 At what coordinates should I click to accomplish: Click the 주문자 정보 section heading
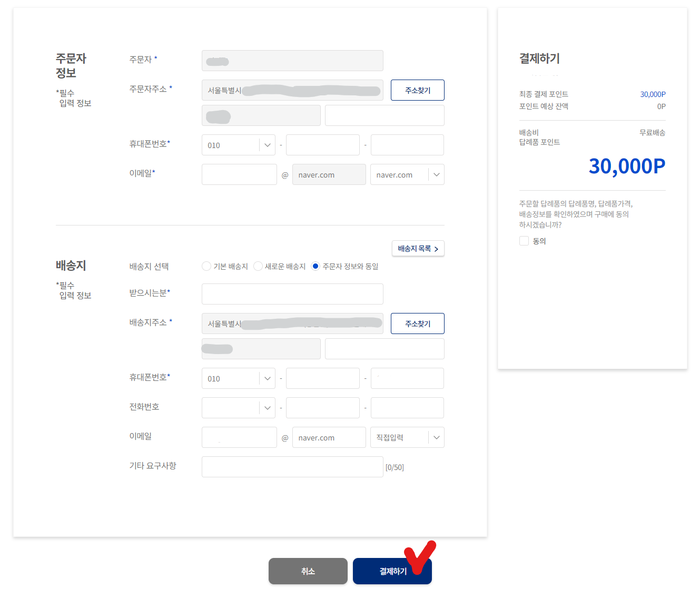tap(71, 66)
